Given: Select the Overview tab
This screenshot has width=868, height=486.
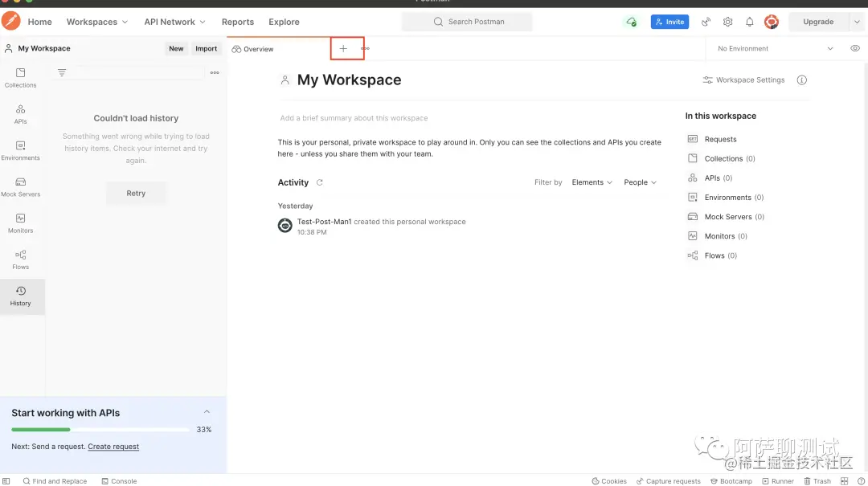Looking at the screenshot, I should tap(252, 49).
